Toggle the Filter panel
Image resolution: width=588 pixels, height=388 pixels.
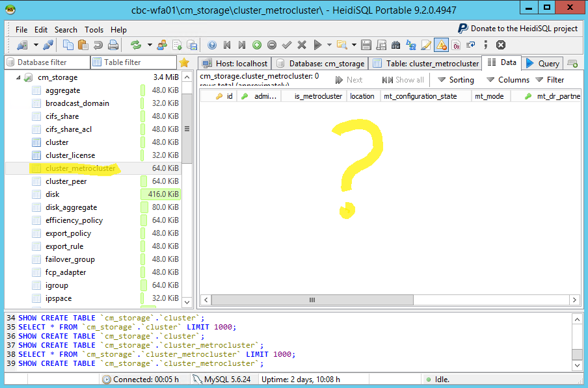coord(550,80)
